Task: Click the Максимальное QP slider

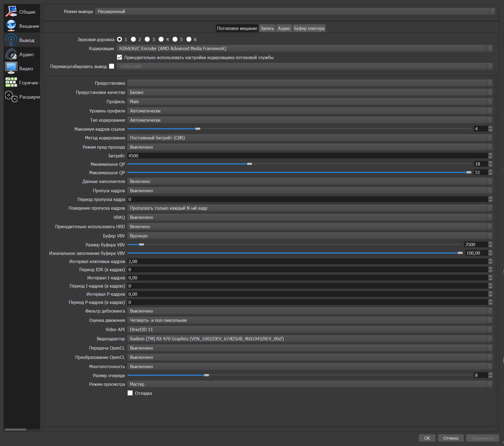Action: (x=299, y=172)
